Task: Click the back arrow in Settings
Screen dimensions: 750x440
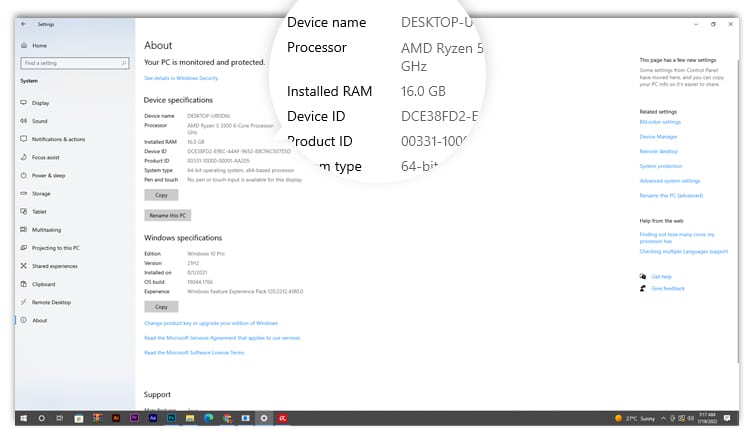Action: point(23,23)
